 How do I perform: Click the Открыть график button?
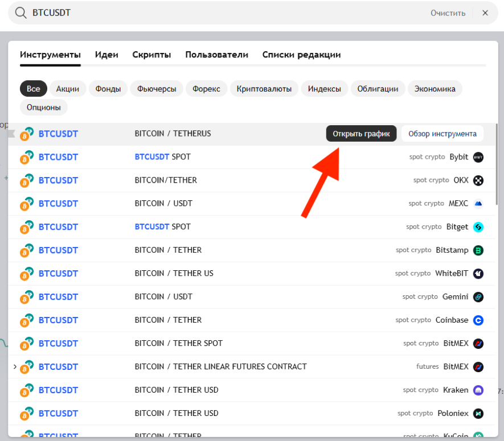tap(361, 134)
